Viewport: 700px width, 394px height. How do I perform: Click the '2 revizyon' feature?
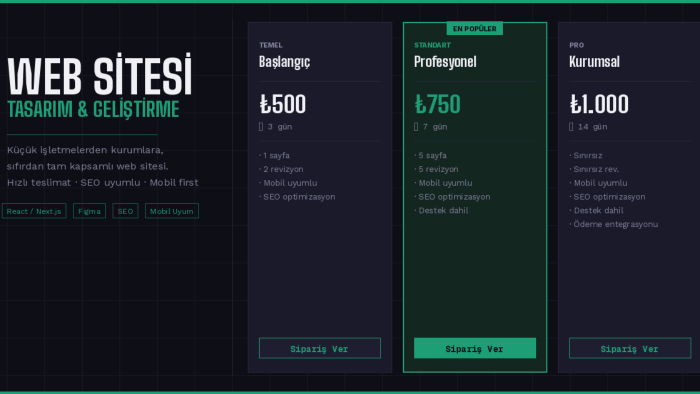[x=283, y=169]
